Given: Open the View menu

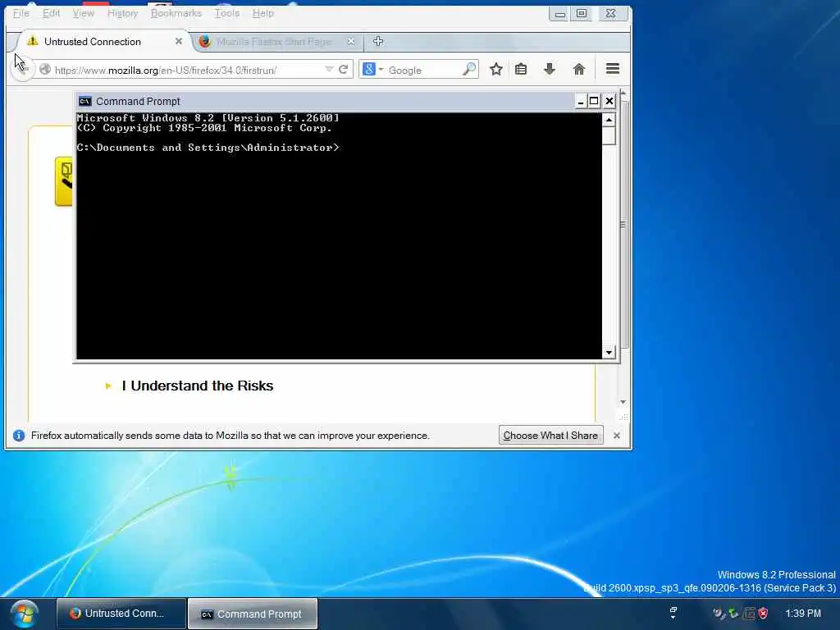Looking at the screenshot, I should (x=83, y=13).
